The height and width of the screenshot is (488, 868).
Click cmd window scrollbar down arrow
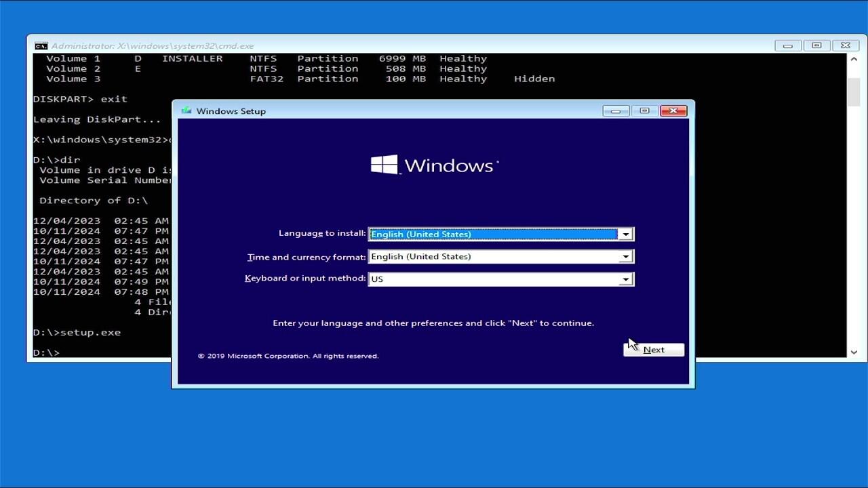(x=854, y=352)
